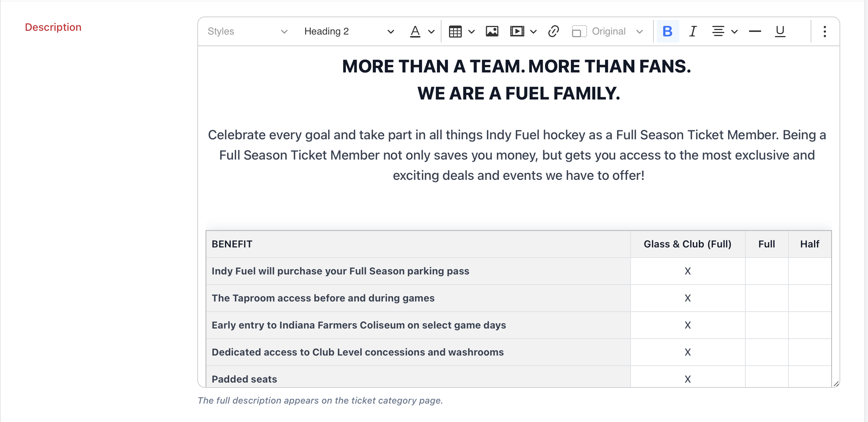
Task: Click the 'WE ARE A FUEL FAMILY.' heading line
Action: (x=518, y=93)
